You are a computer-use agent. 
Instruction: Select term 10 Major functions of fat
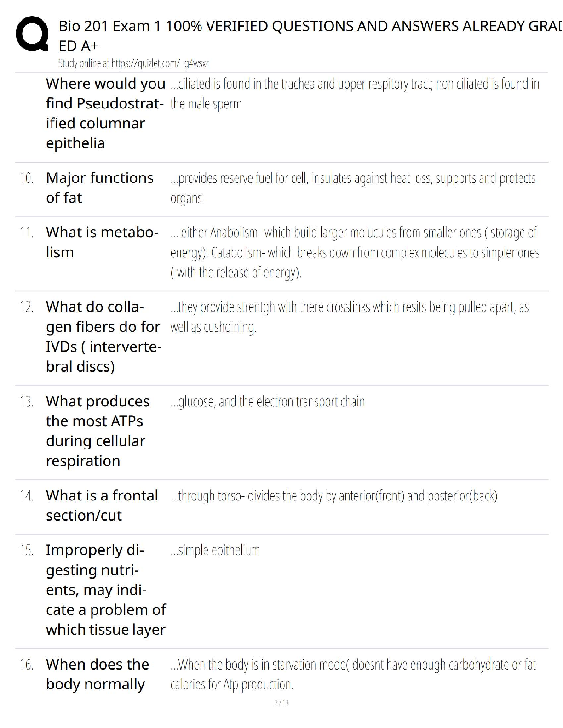(99, 188)
